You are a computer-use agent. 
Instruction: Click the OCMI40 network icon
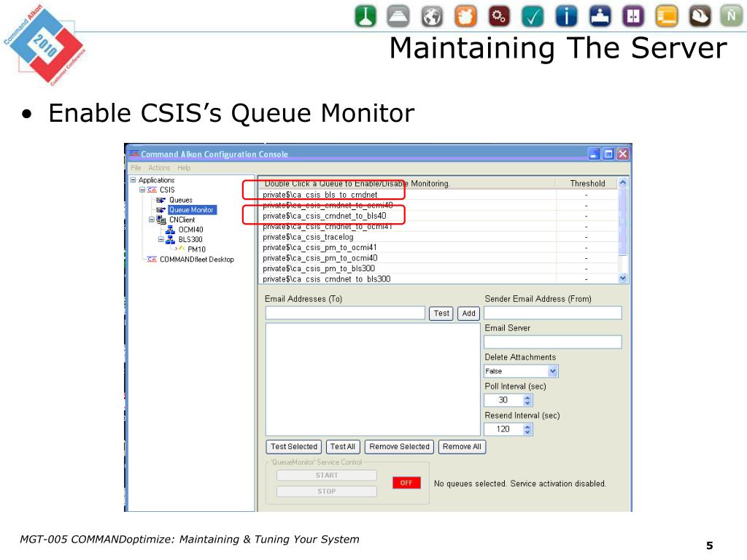(x=170, y=230)
